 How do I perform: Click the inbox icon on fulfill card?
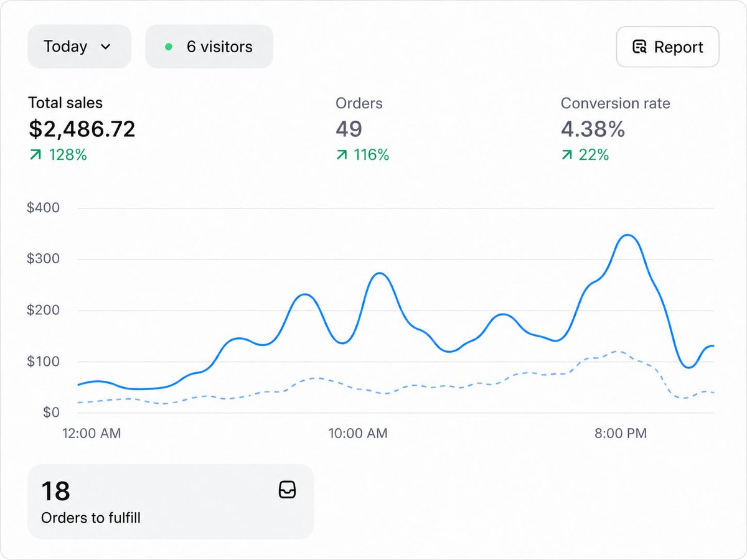point(287,490)
